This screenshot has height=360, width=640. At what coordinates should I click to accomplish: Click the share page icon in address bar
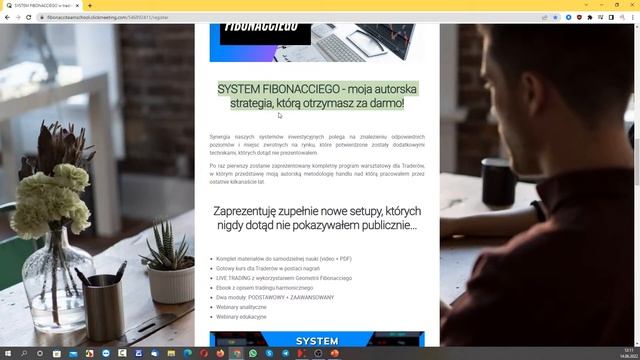pyautogui.click(x=544, y=18)
